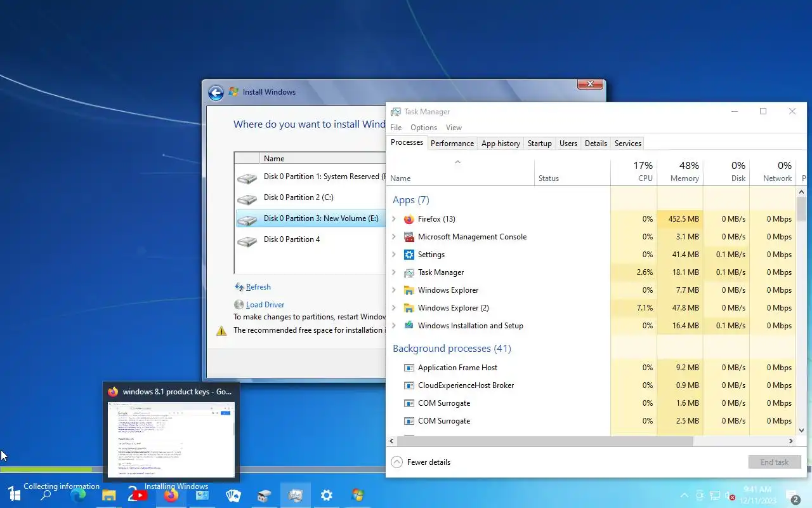
Task: Select Disk 0 Partition 3: New Volume (E:)
Action: (311, 218)
